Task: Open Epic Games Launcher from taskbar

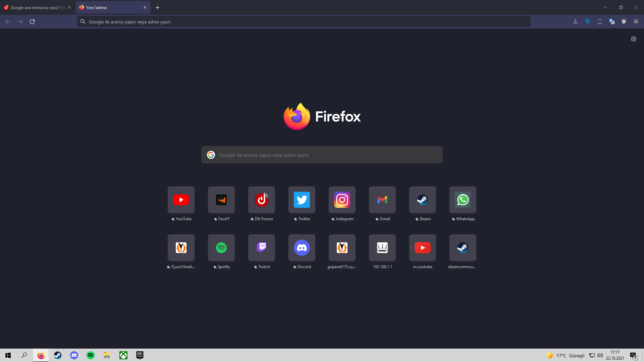Action: (x=140, y=355)
